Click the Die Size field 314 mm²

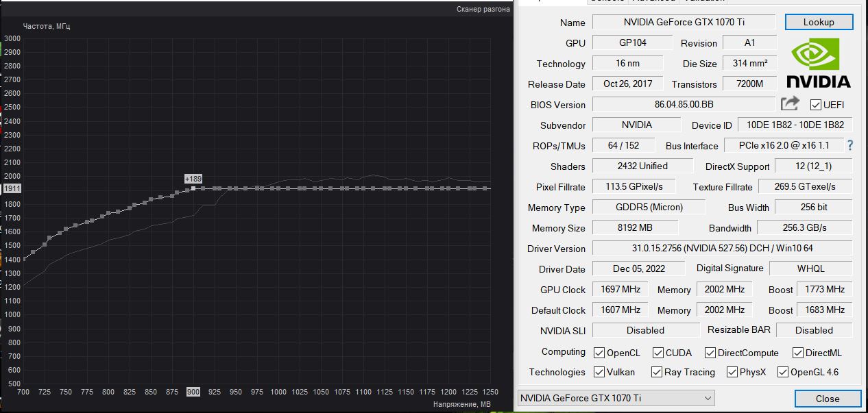750,63
